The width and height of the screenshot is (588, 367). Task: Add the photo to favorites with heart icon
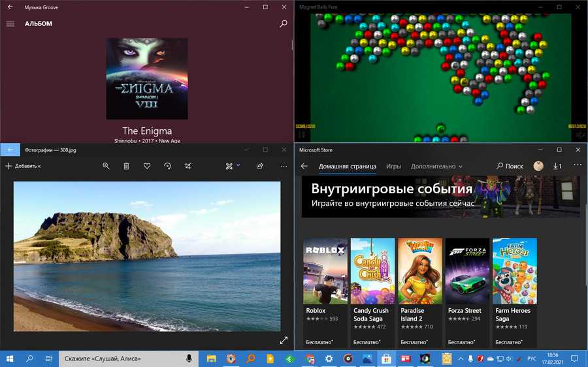pyautogui.click(x=147, y=166)
